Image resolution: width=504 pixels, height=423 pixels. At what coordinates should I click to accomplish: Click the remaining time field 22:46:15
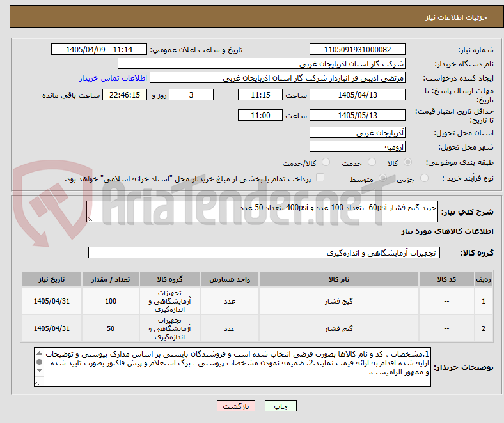125,95
